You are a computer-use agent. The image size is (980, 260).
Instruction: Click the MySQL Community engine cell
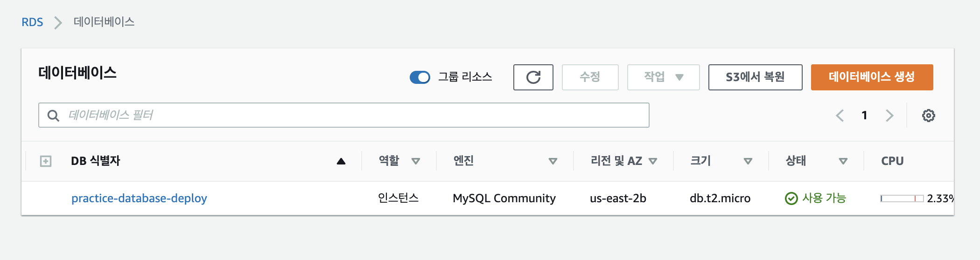pos(504,198)
